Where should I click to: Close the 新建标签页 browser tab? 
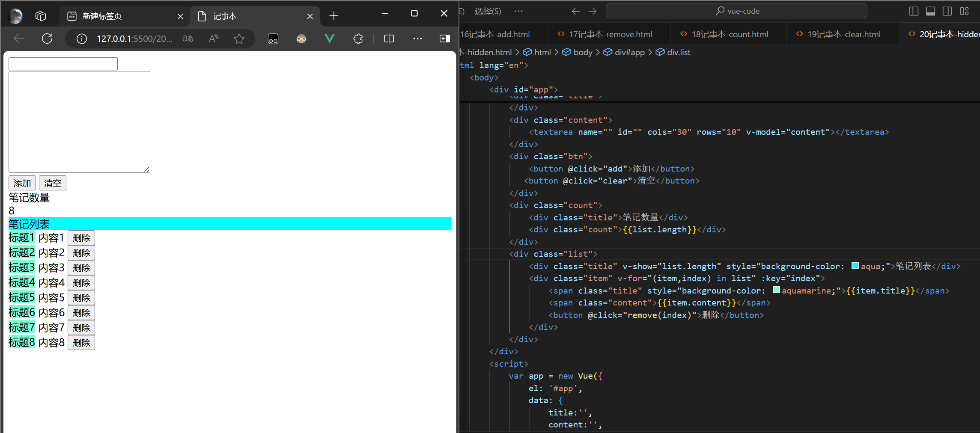(180, 16)
